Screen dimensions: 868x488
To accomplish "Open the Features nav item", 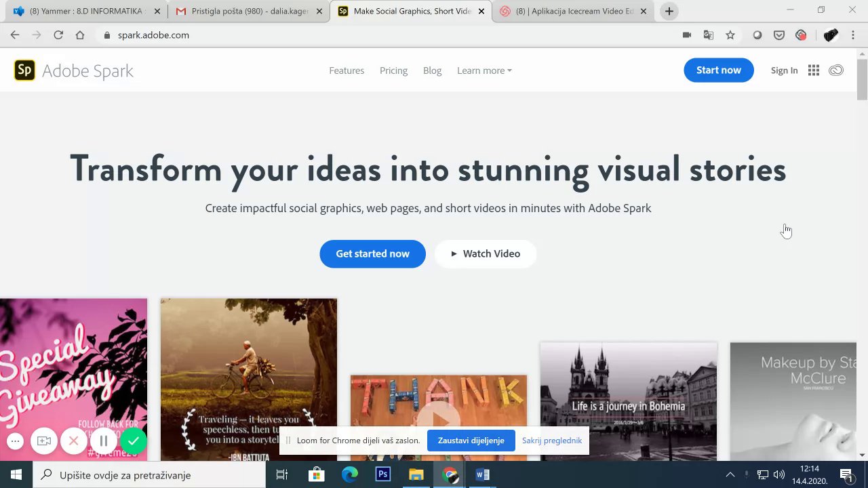I will [x=347, y=70].
